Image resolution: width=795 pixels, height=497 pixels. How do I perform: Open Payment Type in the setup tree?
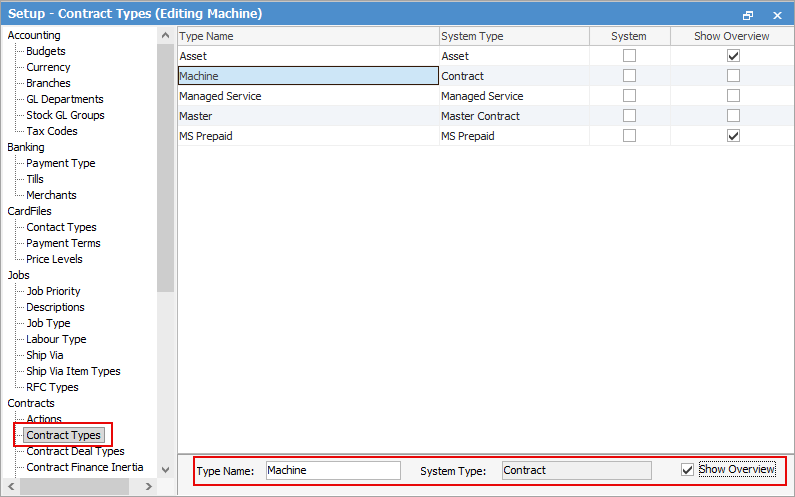61,163
